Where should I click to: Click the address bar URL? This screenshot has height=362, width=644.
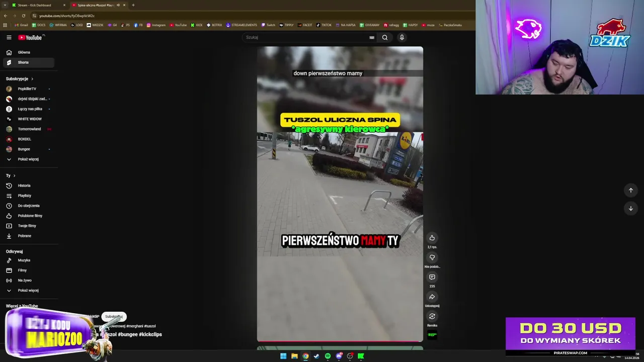coord(67,16)
